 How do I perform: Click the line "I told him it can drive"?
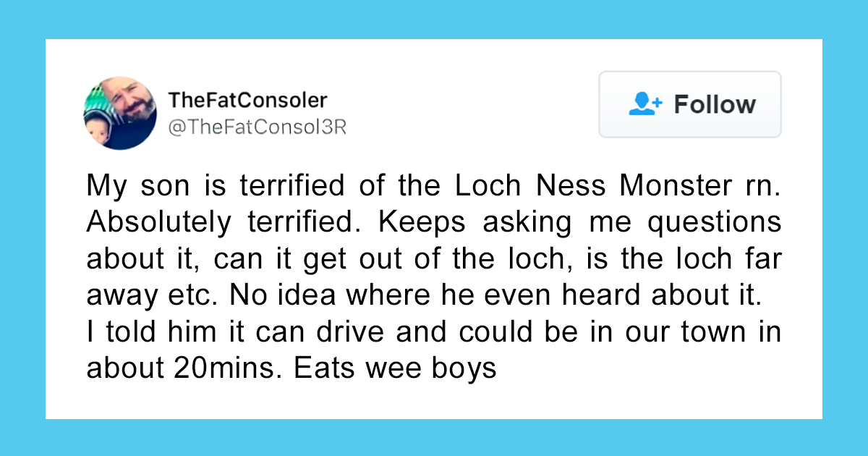(x=434, y=332)
